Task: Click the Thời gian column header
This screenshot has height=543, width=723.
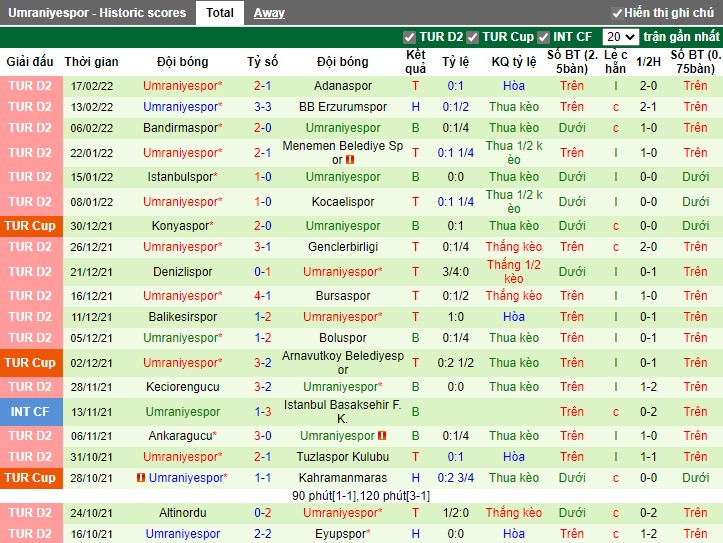Action: click(x=91, y=62)
